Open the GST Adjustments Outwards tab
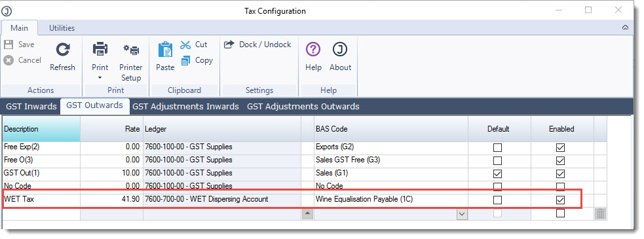The image size is (644, 239). pos(303,106)
